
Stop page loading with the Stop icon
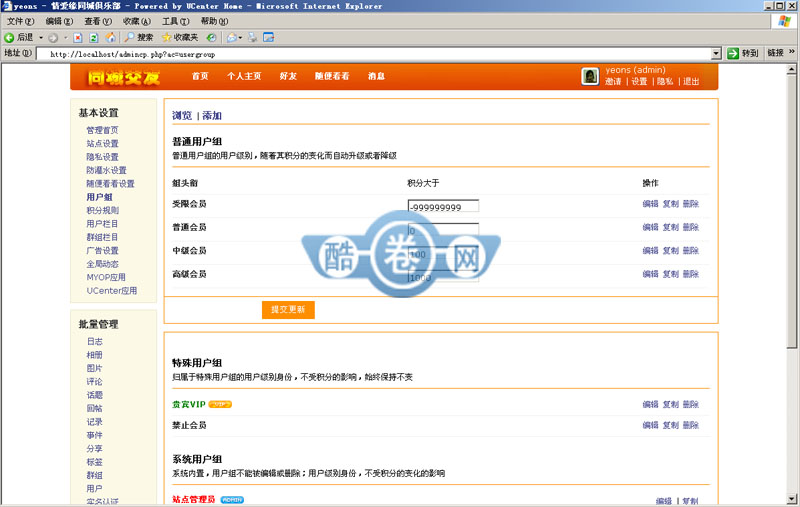(x=78, y=38)
